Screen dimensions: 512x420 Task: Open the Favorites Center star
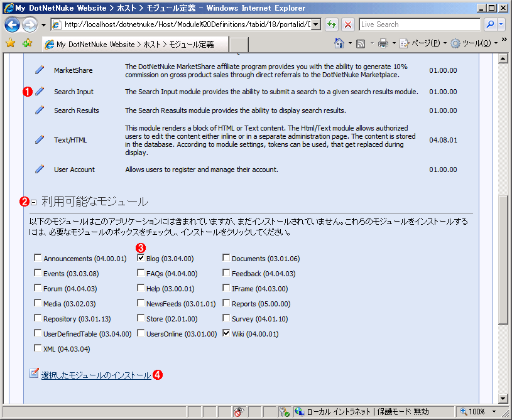point(11,43)
